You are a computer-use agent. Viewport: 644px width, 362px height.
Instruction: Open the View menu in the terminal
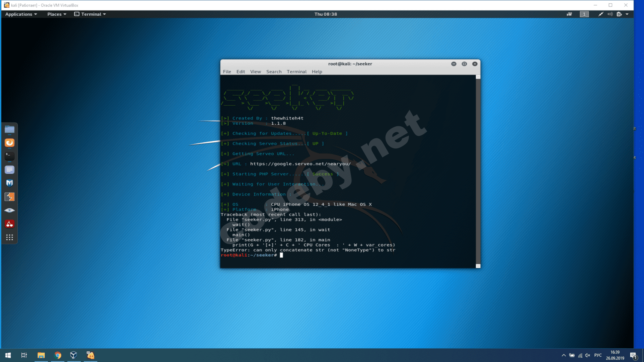(x=256, y=72)
